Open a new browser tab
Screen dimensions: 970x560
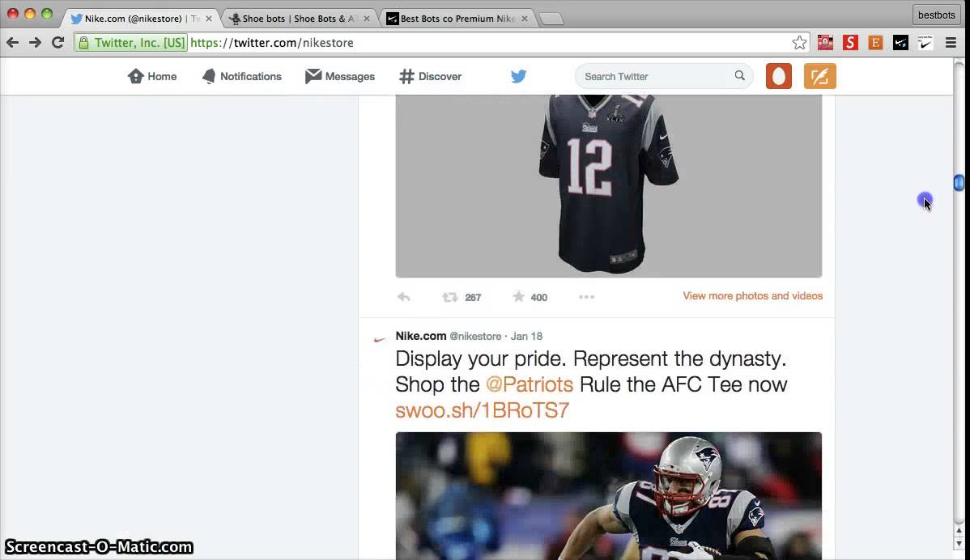click(551, 19)
